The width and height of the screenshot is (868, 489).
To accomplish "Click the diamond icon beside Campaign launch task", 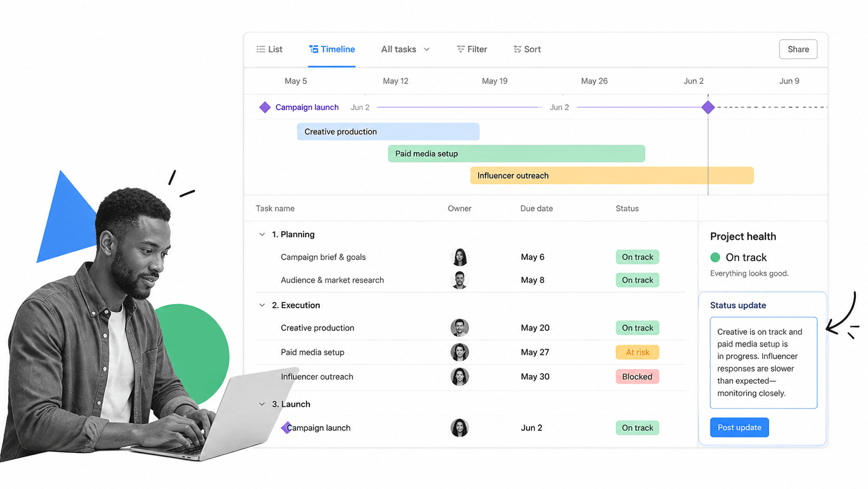I will point(286,428).
